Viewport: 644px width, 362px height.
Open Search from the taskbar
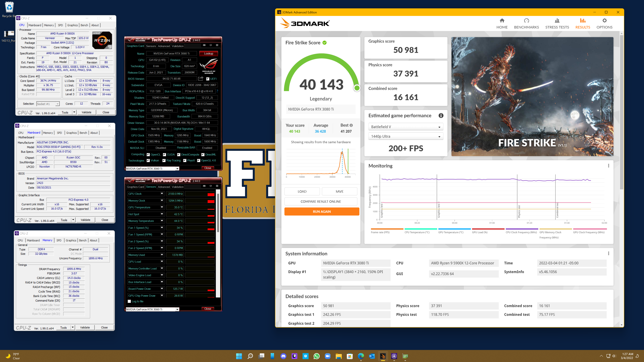[x=250, y=356]
